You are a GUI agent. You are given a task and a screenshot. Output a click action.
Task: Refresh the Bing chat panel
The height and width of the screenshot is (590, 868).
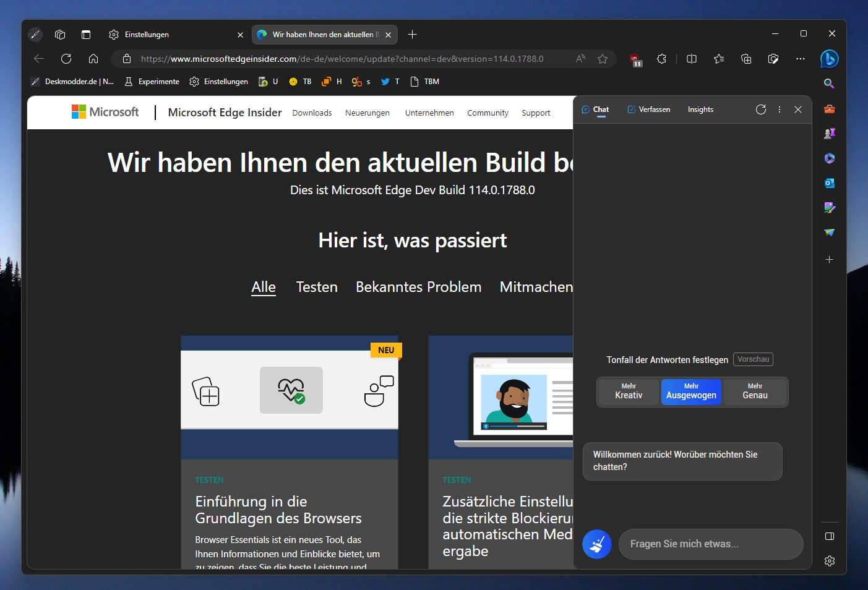pos(761,109)
